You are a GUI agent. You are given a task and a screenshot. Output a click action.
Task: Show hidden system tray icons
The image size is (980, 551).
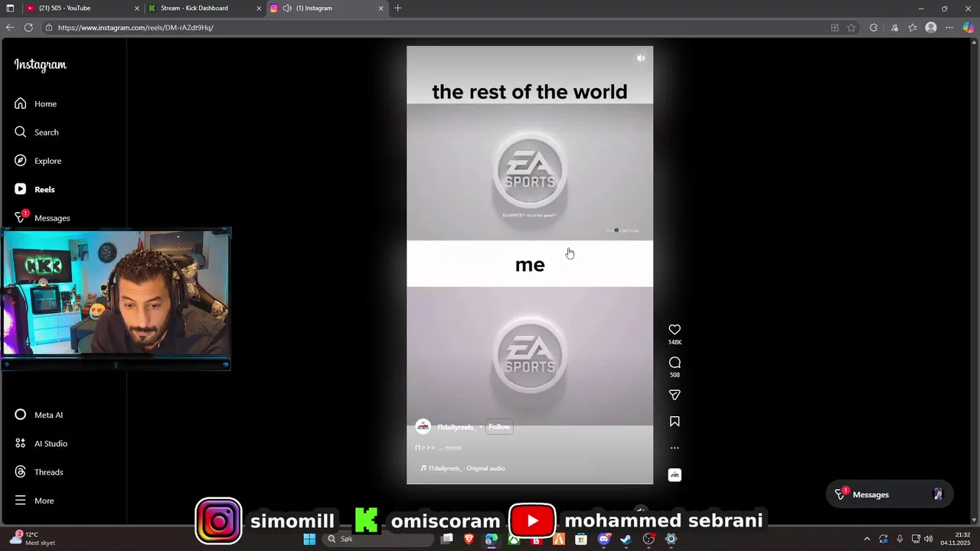[x=867, y=539]
